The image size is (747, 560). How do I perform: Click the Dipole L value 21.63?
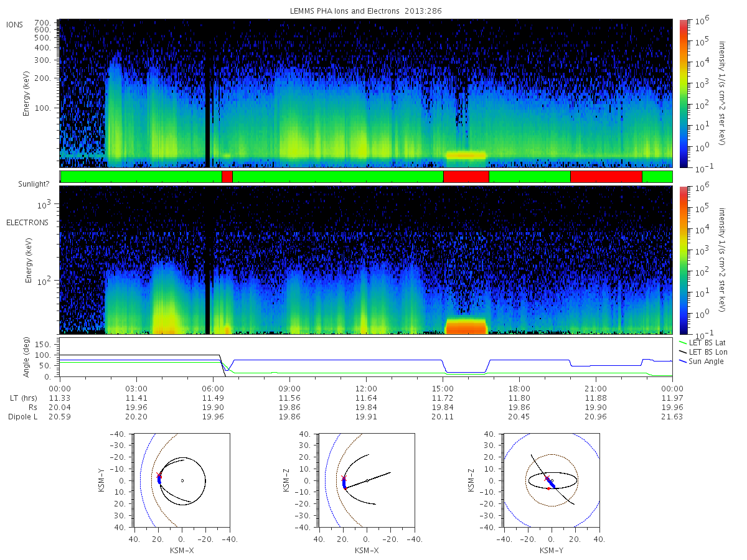[x=672, y=416]
